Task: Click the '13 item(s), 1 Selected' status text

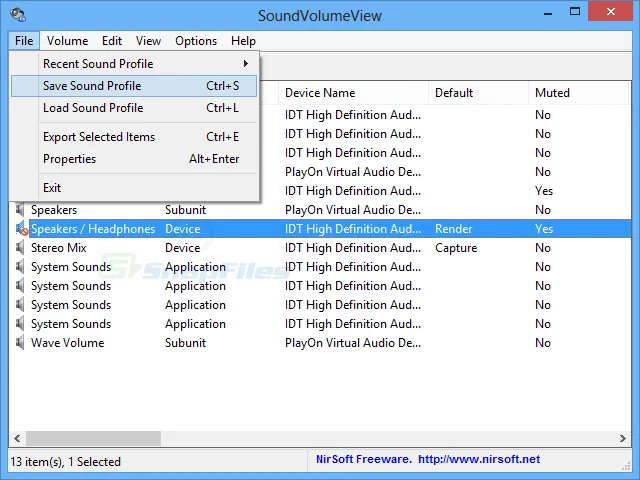Action: [65, 462]
